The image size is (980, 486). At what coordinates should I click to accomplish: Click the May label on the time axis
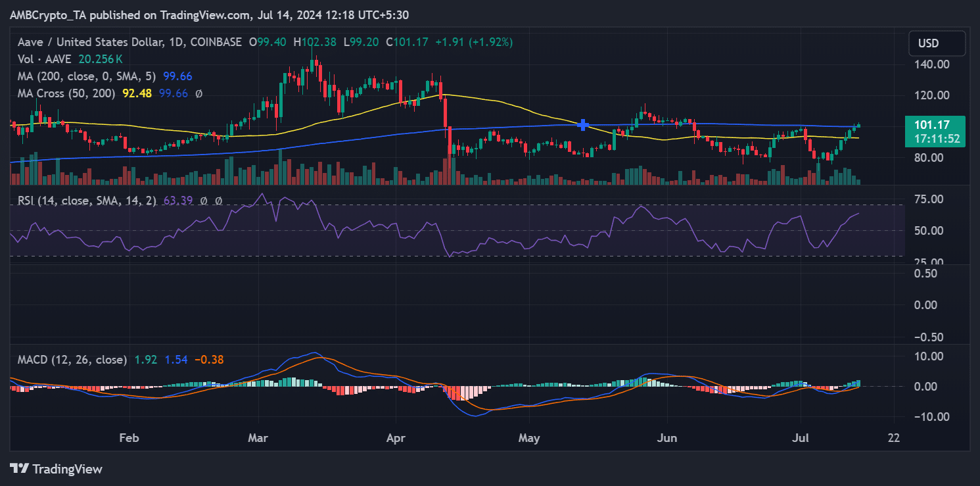(x=529, y=437)
